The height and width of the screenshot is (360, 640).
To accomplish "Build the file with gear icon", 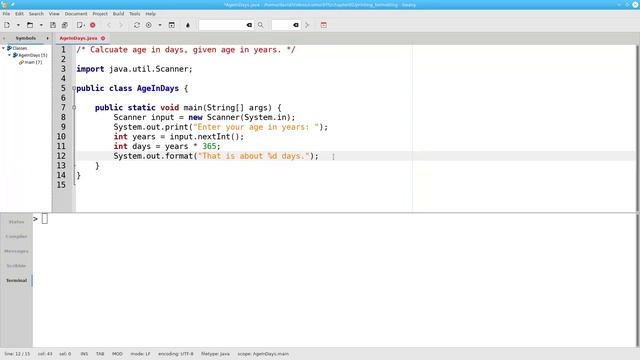I will (149, 25).
